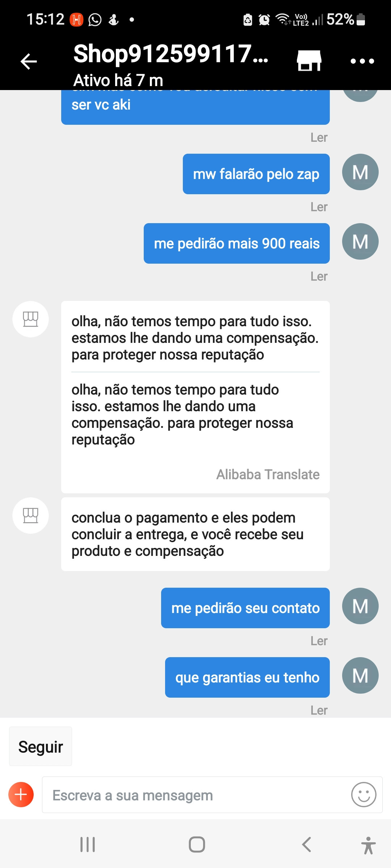Tap 'Ler' status under 'que garantias eu tenho'

(x=319, y=710)
